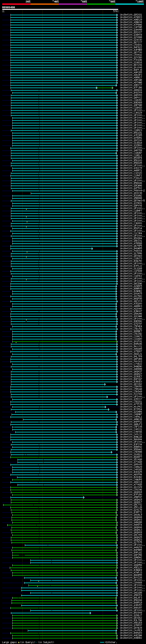This screenshot has height=644, width=146.
Task: Select hit UniRef100_Q7Q797
Action: (131, 324)
